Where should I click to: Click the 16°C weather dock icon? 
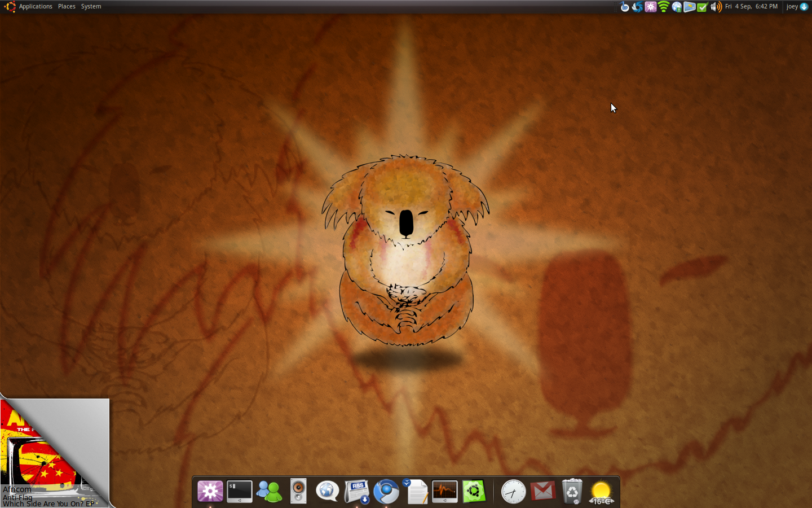(601, 492)
